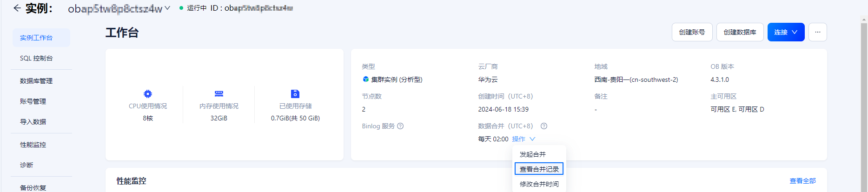The width and height of the screenshot is (868, 192).
Task: Click the help icon beside 数据合并 (UTC+8)
Action: [544, 126]
